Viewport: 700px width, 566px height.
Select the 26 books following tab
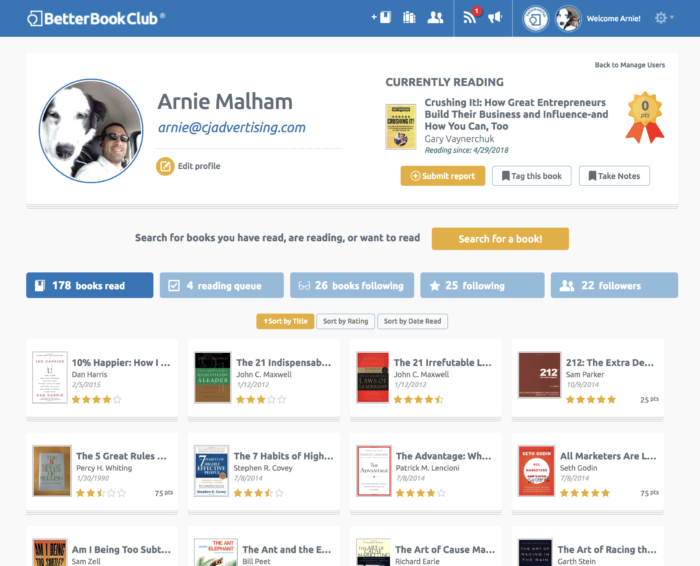click(352, 285)
